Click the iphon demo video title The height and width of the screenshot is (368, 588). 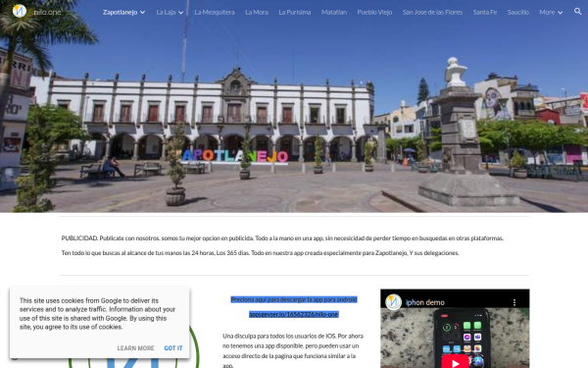[425, 302]
